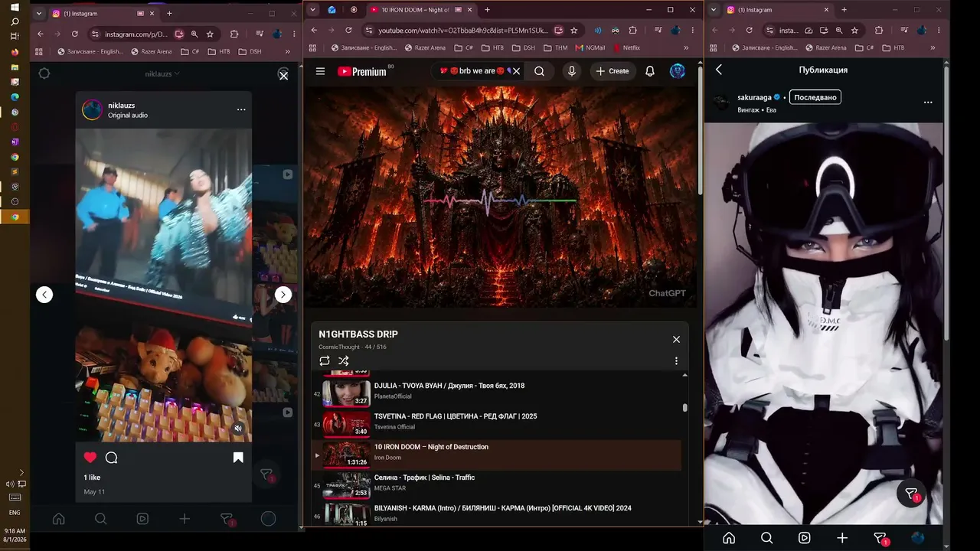Go to YouTube Premium home via the logo

pyautogui.click(x=362, y=71)
